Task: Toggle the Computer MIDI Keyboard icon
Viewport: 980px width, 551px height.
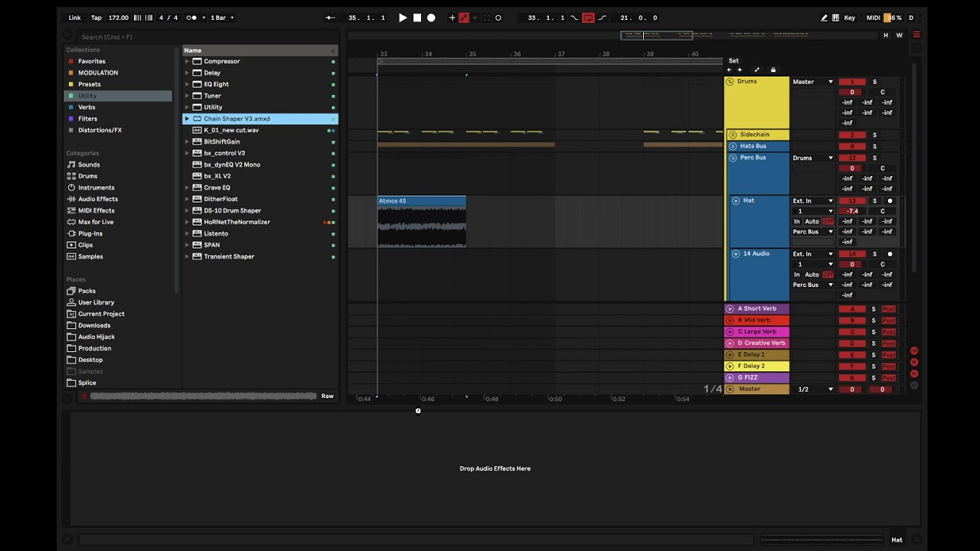Action: coord(835,18)
